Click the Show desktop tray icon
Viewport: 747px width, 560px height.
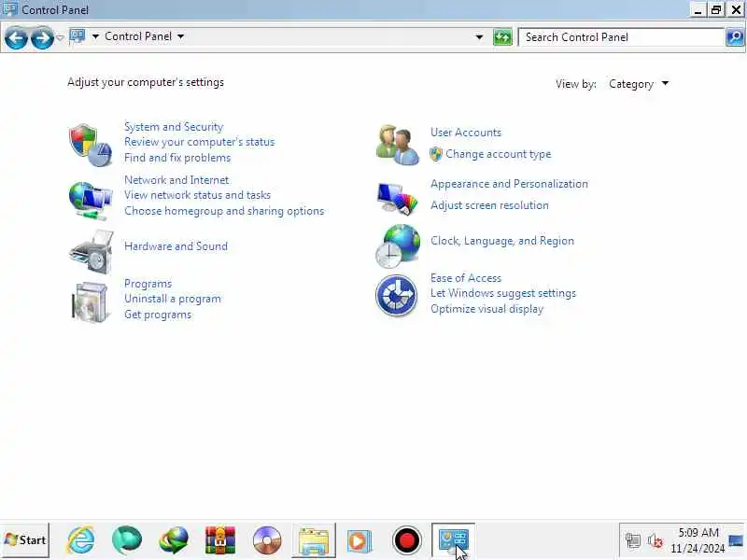(736, 540)
